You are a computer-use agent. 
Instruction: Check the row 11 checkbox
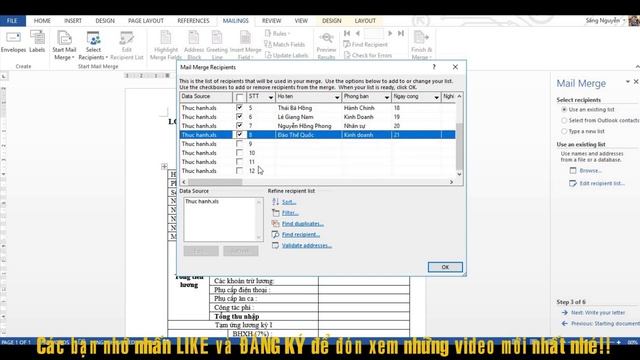(239, 162)
